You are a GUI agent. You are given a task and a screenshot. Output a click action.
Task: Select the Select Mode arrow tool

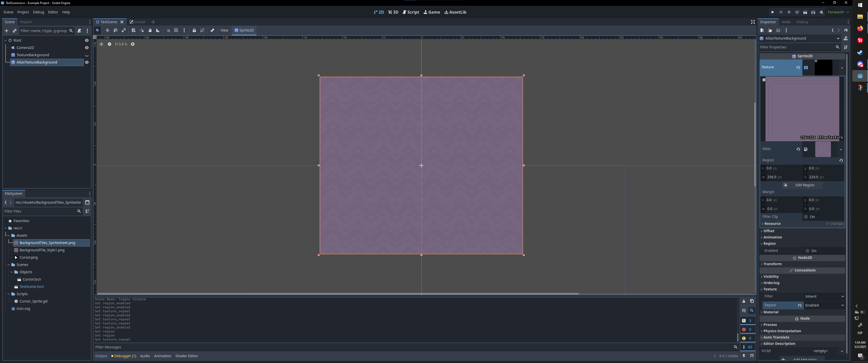tap(97, 30)
